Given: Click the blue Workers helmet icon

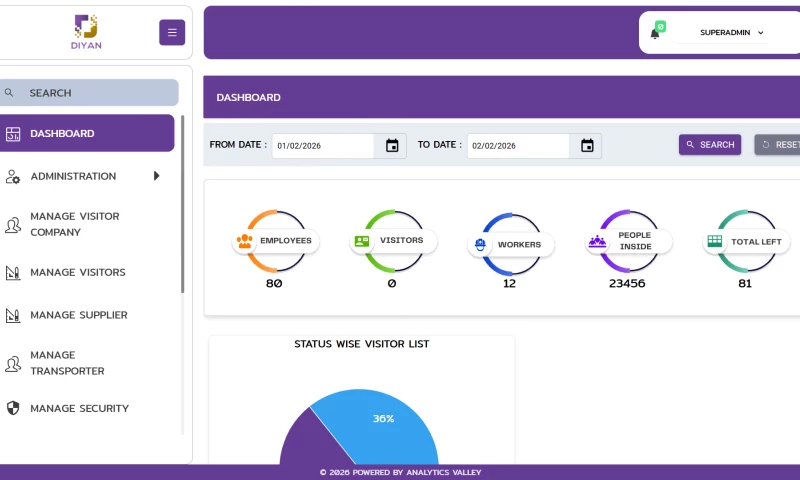Looking at the screenshot, I should [x=480, y=245].
